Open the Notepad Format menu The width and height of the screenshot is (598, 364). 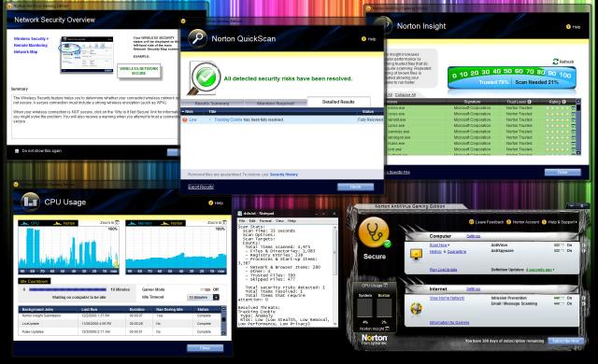pyautogui.click(x=265, y=221)
